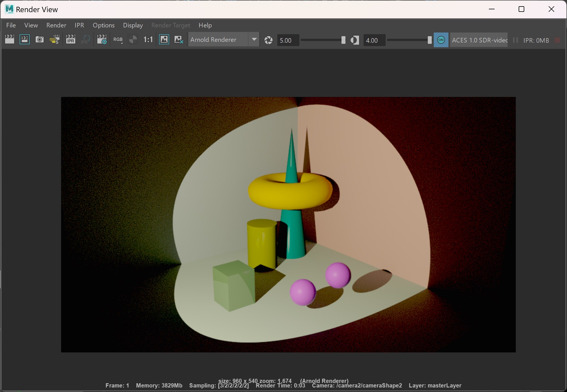Click the exposure reset aperture icon
The image size is (567, 392).
(x=268, y=40)
